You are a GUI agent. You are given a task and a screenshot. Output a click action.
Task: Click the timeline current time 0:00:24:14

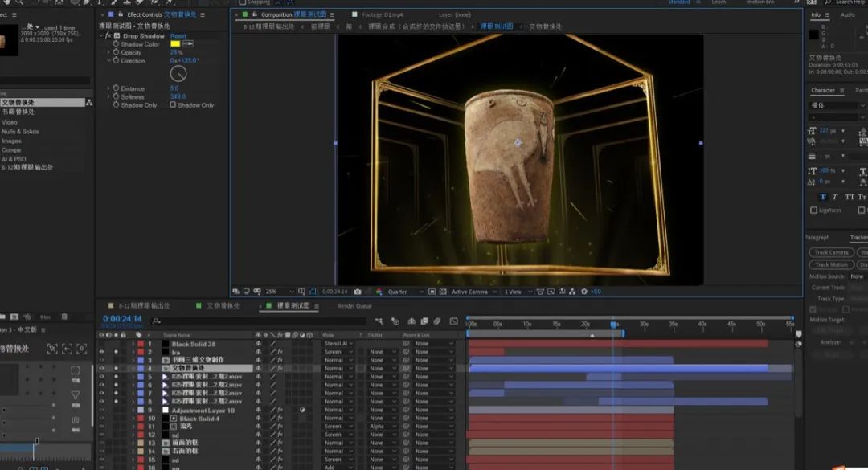[x=122, y=319]
